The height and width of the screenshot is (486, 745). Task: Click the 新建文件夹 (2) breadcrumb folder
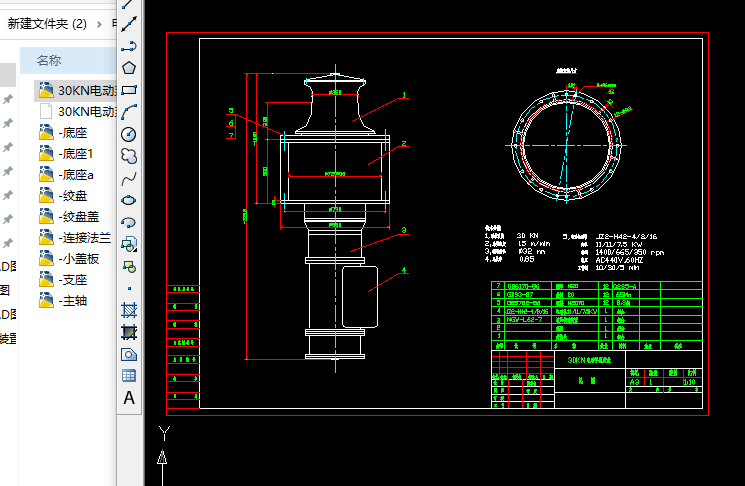tap(47, 23)
